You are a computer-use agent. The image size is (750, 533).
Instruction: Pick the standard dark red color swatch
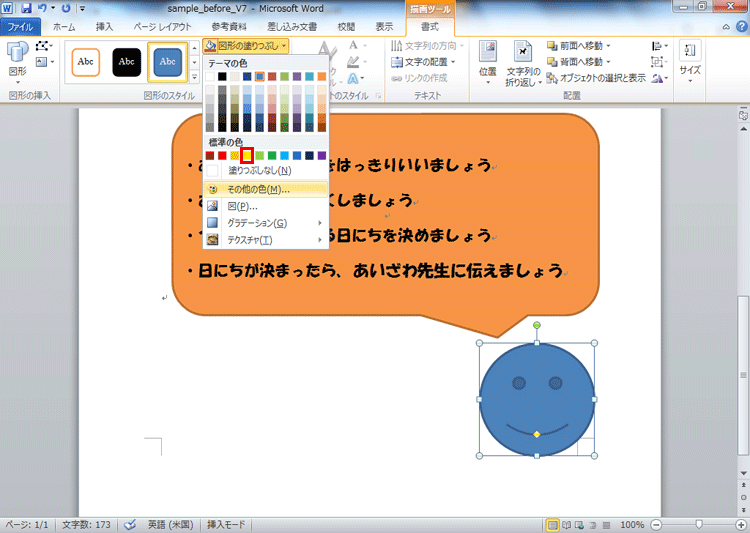[x=210, y=155]
